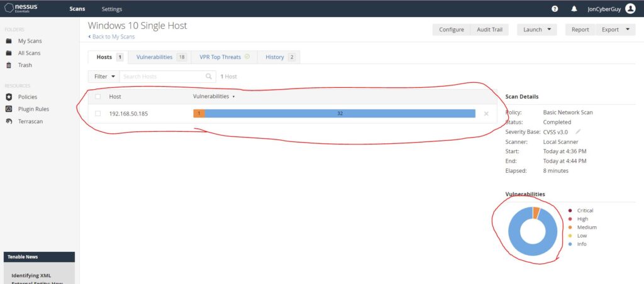Screen dimensions: 644x284
Task: Click the Report button
Action: point(580,30)
